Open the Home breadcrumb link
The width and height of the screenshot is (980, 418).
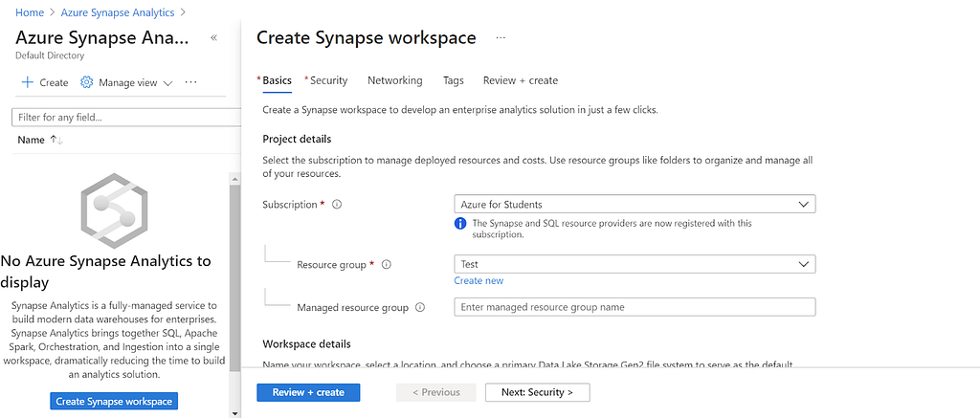30,11
